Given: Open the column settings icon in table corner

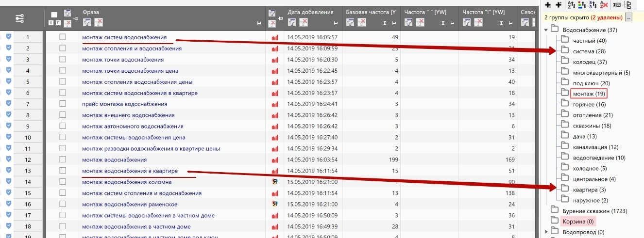Looking at the screenshot, I should coord(19,18).
